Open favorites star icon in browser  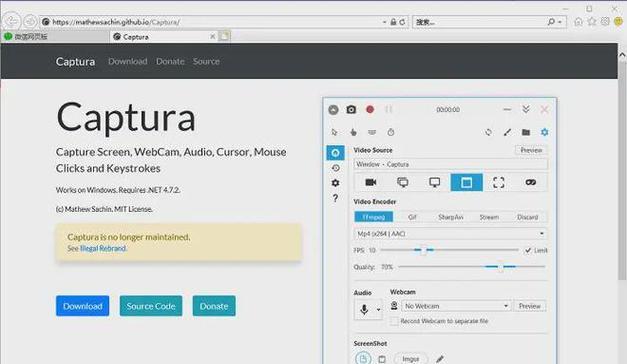tap(592, 22)
